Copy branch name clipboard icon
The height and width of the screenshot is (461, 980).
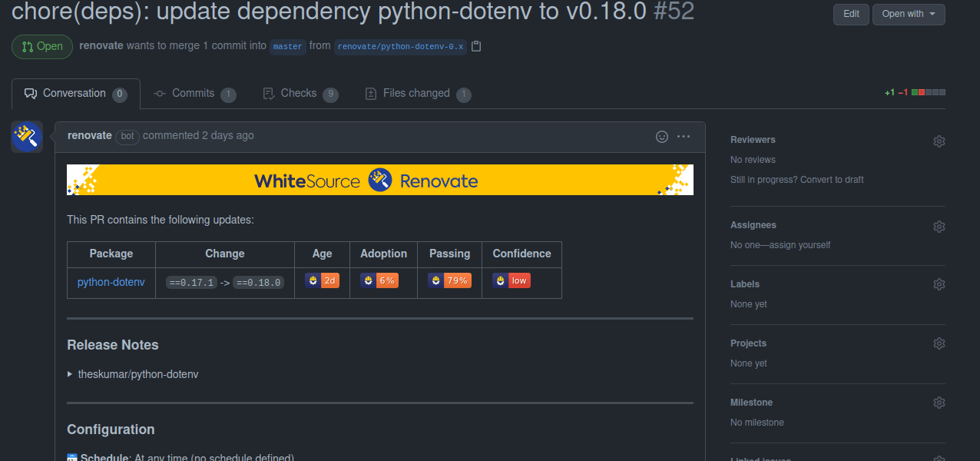(476, 46)
